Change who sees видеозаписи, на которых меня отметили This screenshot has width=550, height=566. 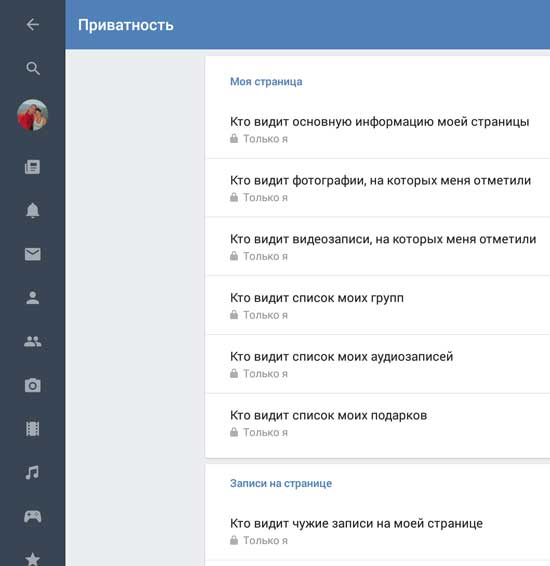coord(377,247)
